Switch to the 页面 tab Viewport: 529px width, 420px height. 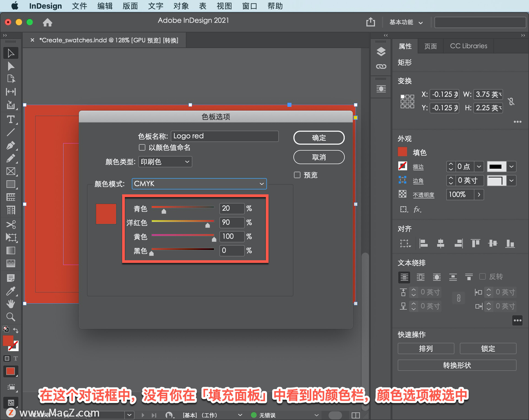430,46
